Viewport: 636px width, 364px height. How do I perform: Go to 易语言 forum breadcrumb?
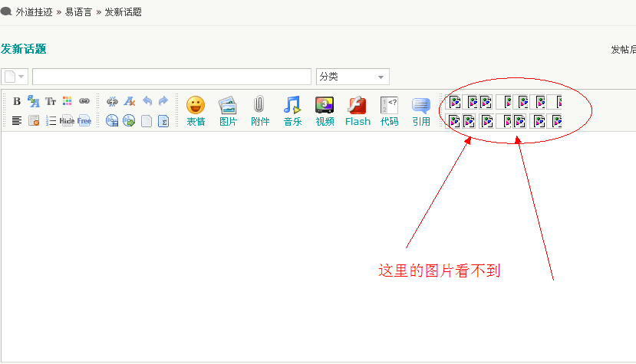click(79, 12)
